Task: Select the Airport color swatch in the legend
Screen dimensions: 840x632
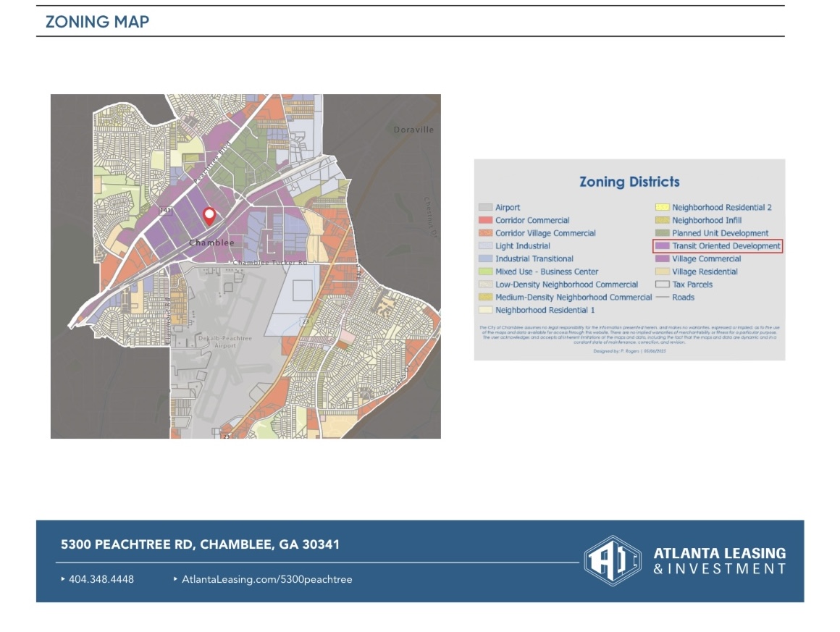Action: coord(484,208)
